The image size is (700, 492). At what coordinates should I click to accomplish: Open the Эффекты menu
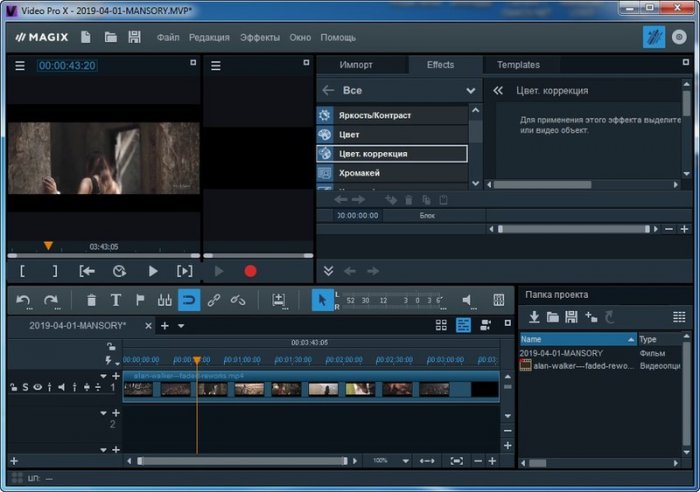click(x=260, y=37)
